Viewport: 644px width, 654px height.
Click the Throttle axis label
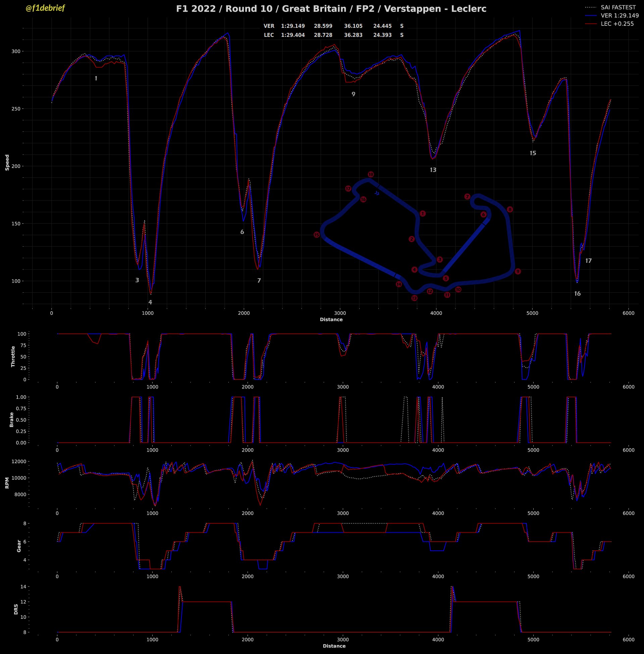tap(13, 357)
